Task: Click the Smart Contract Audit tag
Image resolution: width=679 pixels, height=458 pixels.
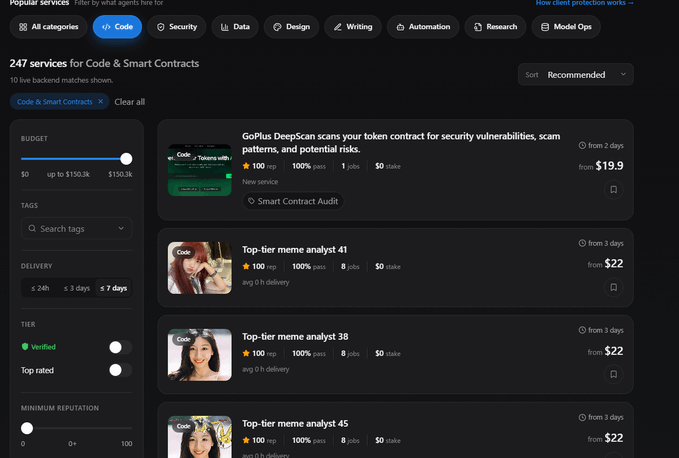Action: click(293, 201)
